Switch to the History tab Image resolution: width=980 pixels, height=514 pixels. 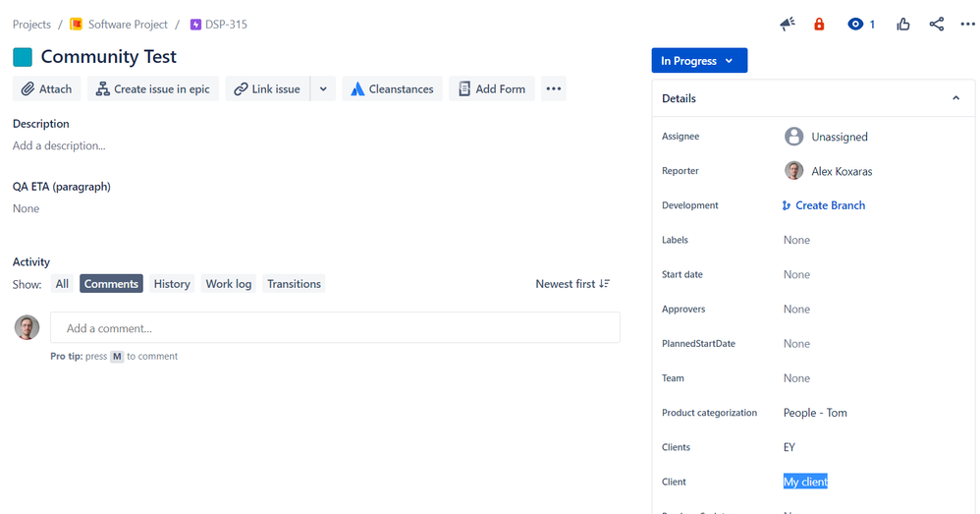172,284
